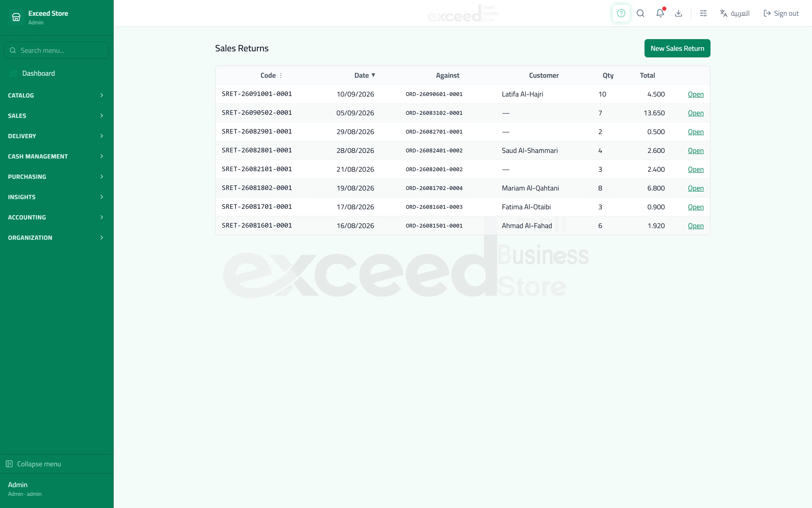This screenshot has height=508, width=812.
Task: Expand the INSIGHTS menu section
Action: pyautogui.click(x=56, y=197)
